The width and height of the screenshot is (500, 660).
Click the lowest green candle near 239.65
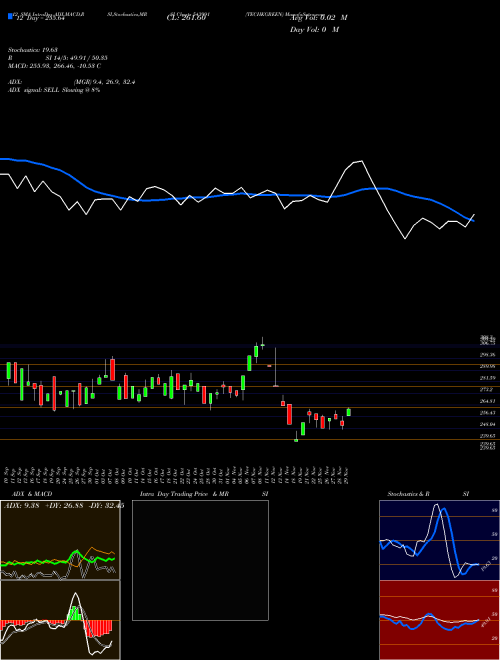click(296, 439)
